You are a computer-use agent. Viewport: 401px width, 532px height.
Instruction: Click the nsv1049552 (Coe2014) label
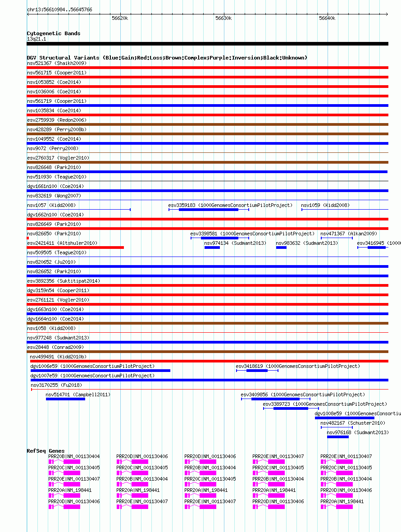tap(54, 139)
